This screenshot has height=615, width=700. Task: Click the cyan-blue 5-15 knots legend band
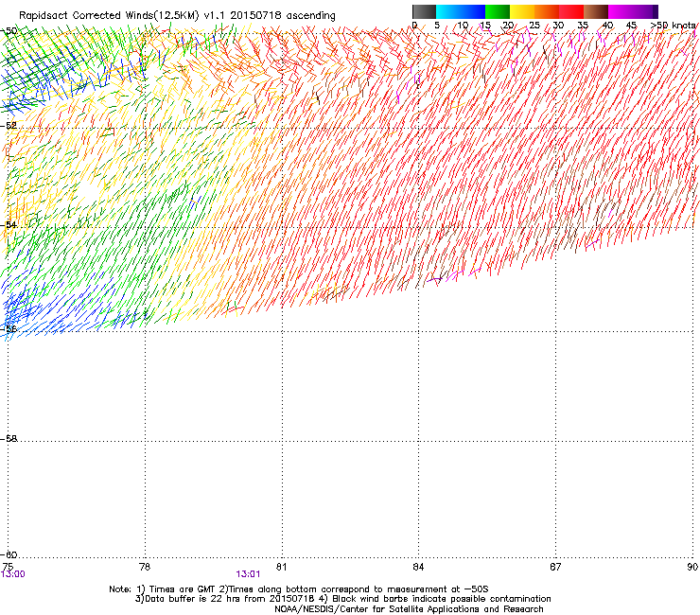click(x=461, y=11)
